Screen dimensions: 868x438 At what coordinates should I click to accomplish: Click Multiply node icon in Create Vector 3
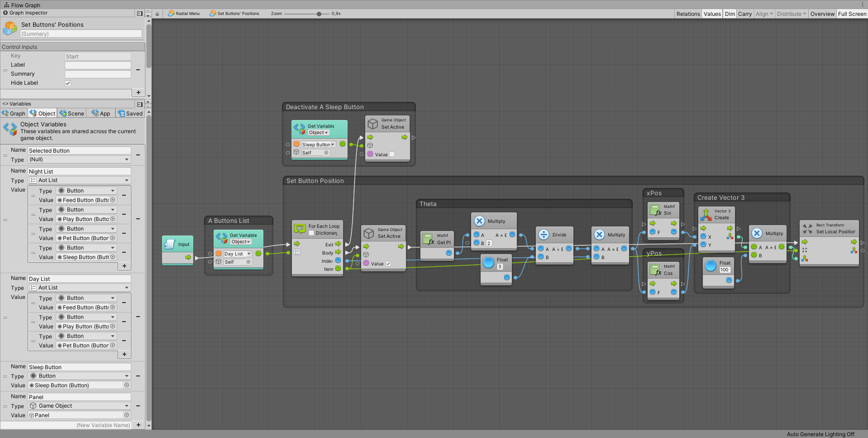pyautogui.click(x=757, y=233)
